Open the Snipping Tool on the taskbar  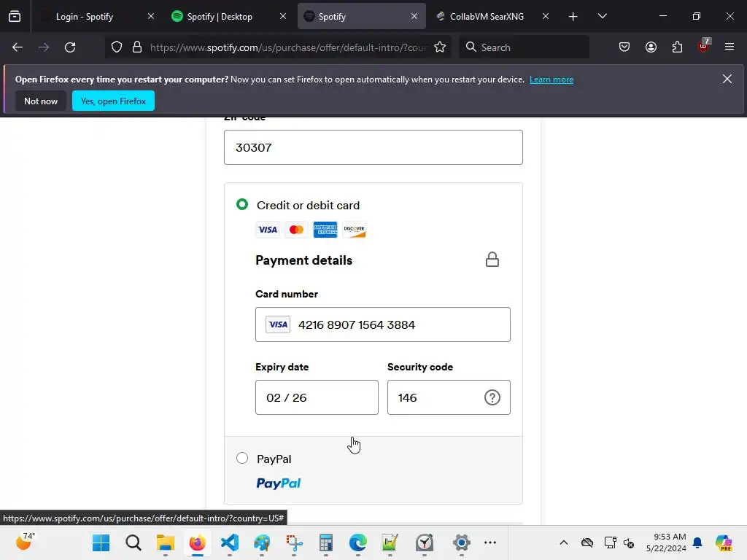pyautogui.click(x=294, y=542)
